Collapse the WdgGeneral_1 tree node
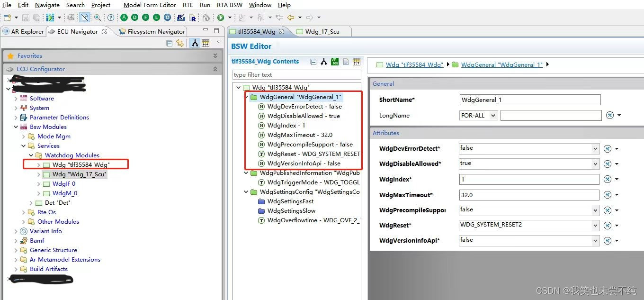Image resolution: width=644 pixels, height=300 pixels. (246, 97)
